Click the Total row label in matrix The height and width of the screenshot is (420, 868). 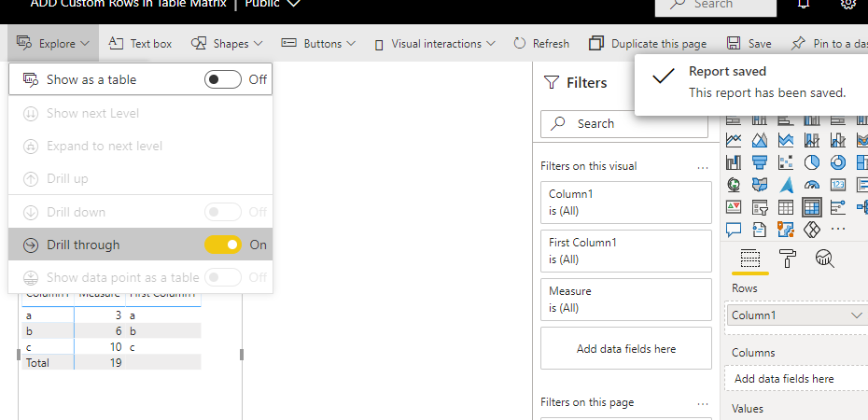[x=37, y=363]
